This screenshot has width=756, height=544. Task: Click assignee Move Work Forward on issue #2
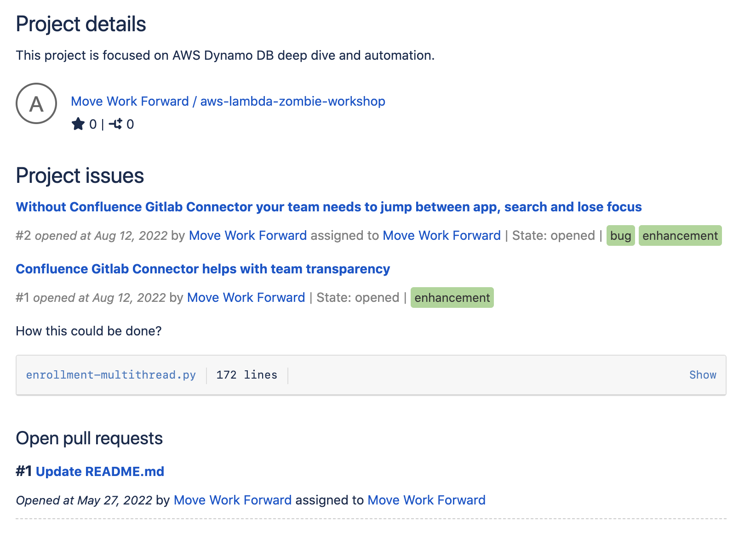(441, 235)
